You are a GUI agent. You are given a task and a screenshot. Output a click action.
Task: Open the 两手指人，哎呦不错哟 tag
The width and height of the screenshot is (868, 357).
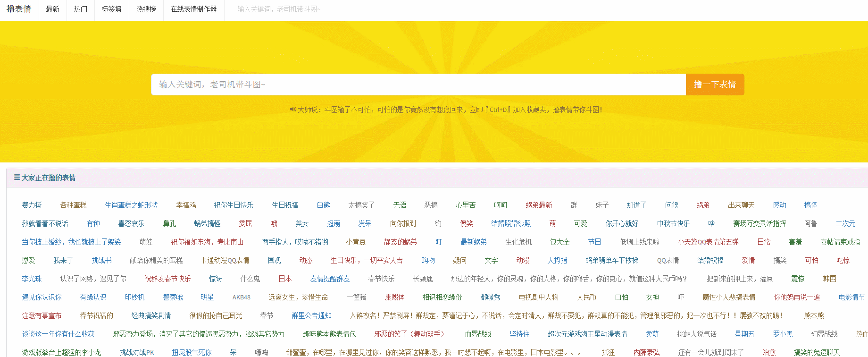[295, 242]
